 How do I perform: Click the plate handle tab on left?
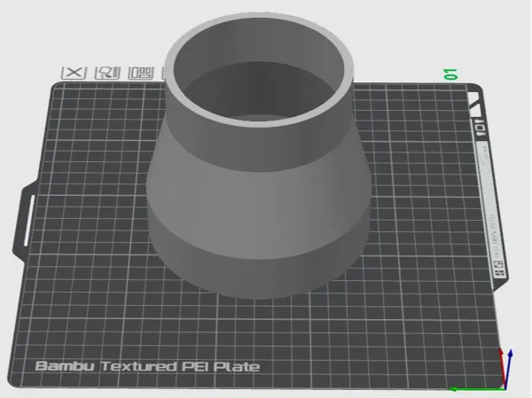coord(26,221)
